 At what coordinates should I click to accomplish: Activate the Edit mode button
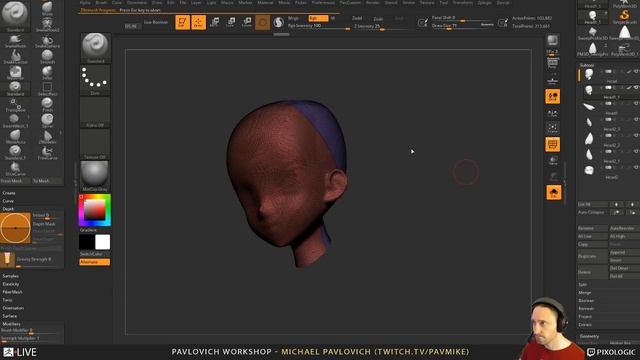182,22
